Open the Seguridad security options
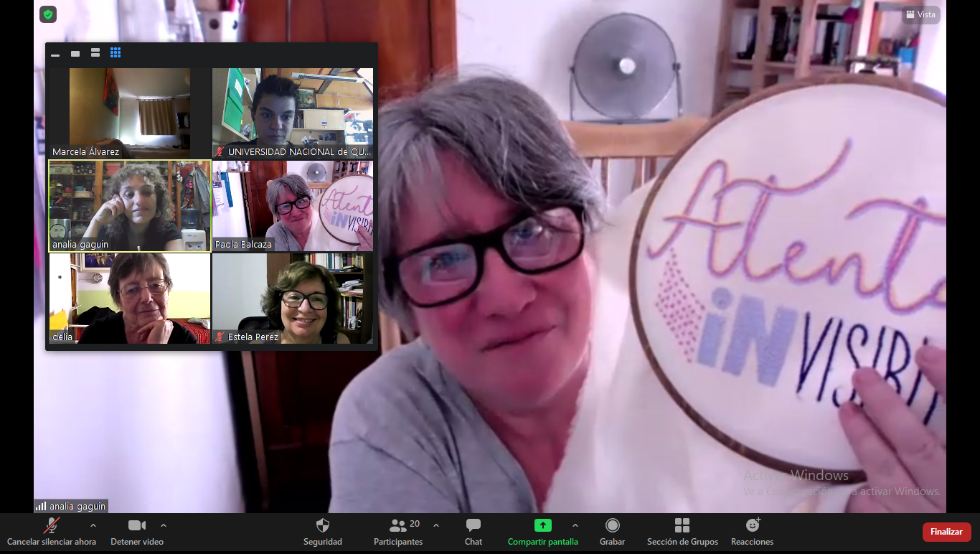This screenshot has width=980, height=554. coord(322,531)
